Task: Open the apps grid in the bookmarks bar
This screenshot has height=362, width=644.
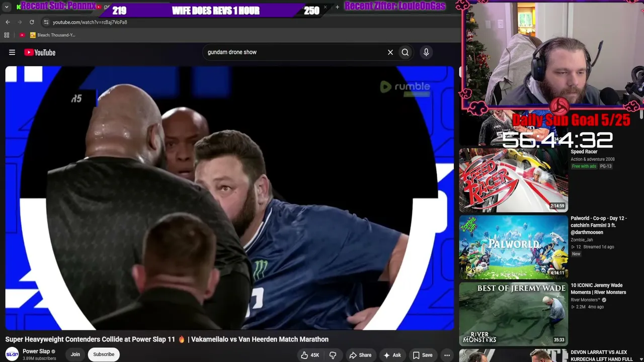Action: tap(7, 35)
